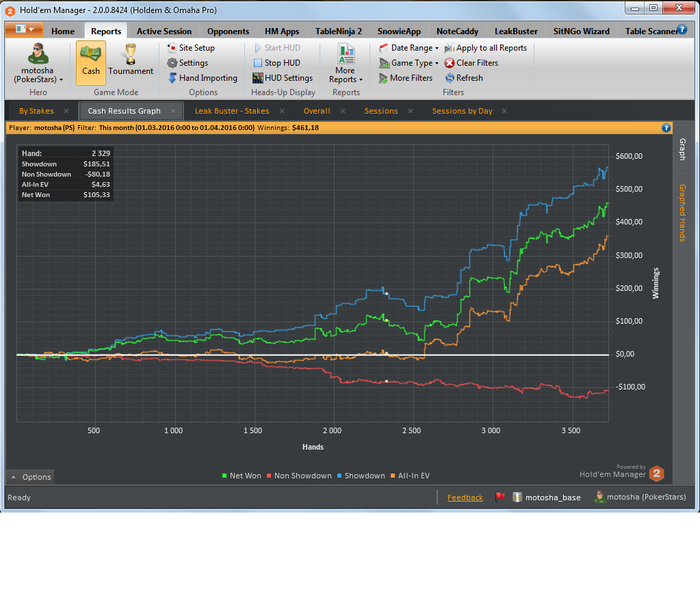Click the Hold'em Manager 2 logo
Viewport: 700px width, 594px height.
click(656, 474)
